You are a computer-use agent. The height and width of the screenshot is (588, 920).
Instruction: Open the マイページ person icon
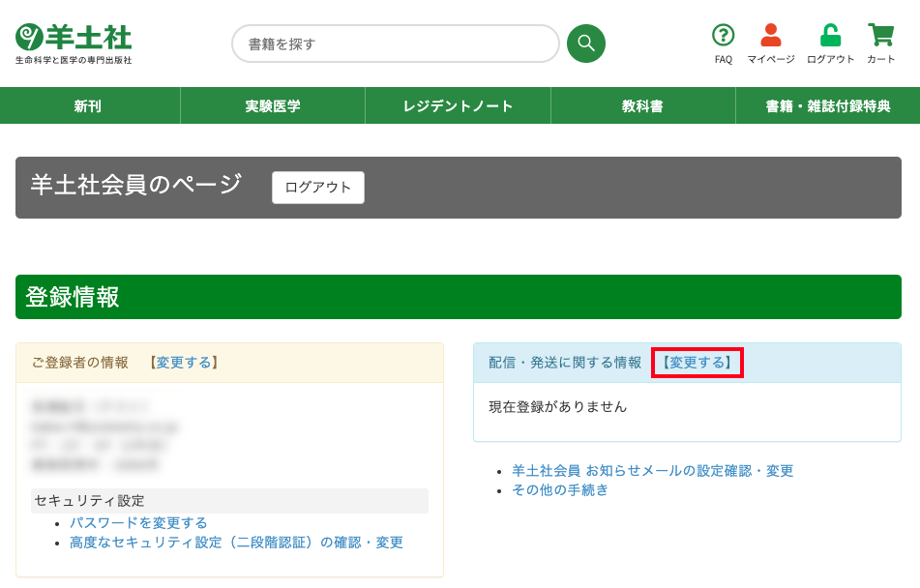(x=770, y=36)
